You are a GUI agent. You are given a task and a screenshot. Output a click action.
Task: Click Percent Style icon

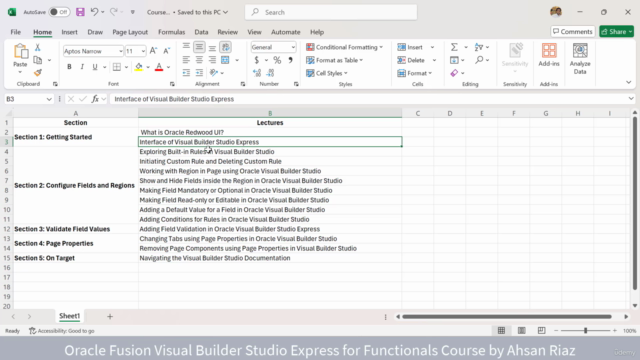[x=277, y=60]
